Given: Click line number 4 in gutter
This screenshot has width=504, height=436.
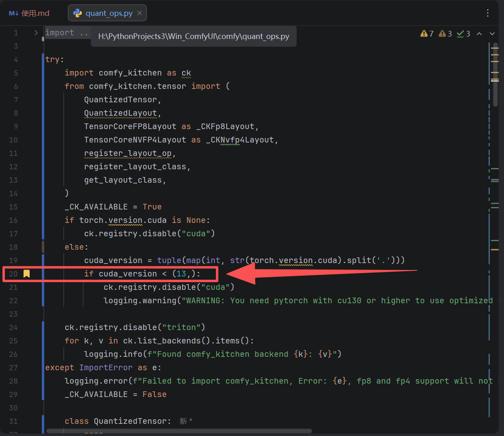Looking at the screenshot, I should (x=16, y=59).
